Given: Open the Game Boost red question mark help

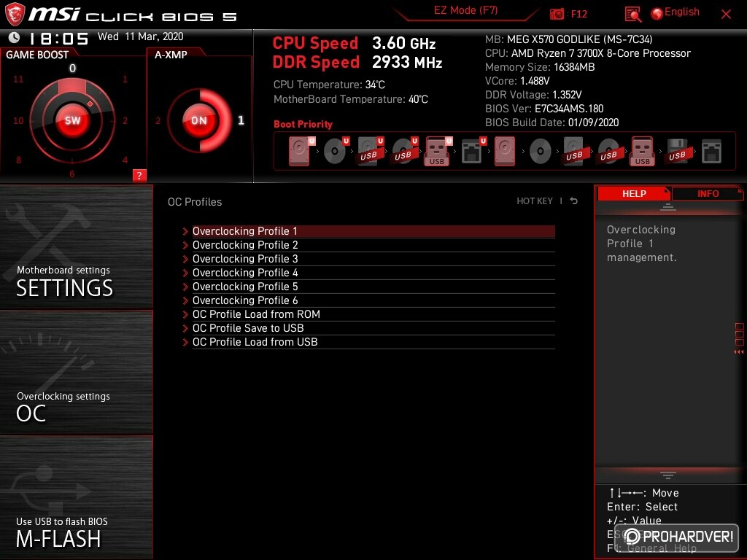Looking at the screenshot, I should click(139, 175).
